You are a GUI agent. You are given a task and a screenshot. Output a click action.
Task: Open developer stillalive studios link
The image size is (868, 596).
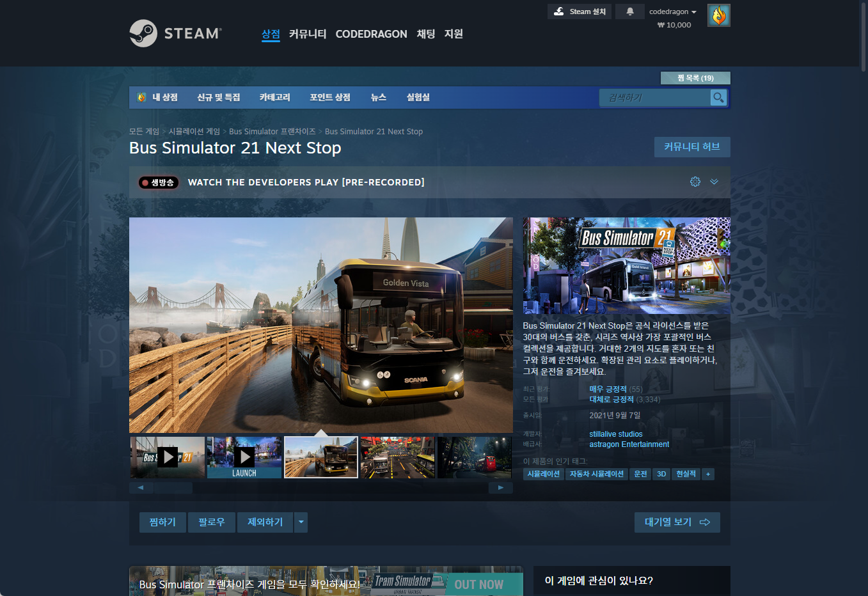coord(616,434)
